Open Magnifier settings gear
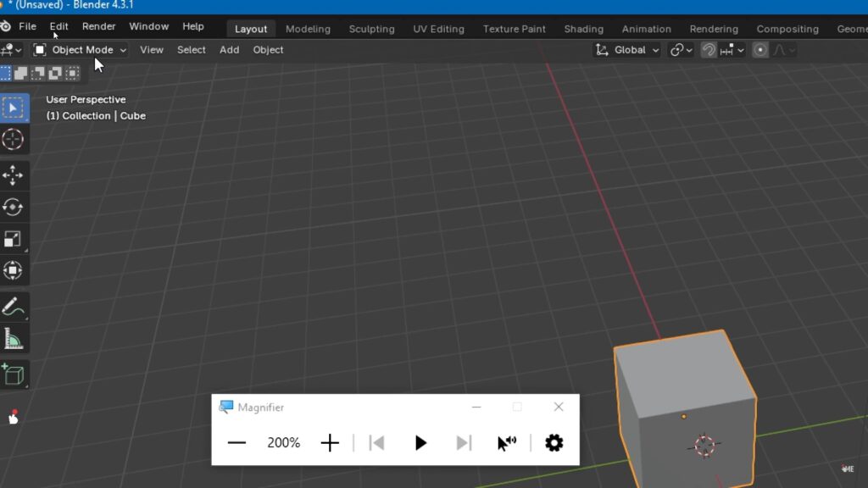The width and height of the screenshot is (868, 488). 554,442
